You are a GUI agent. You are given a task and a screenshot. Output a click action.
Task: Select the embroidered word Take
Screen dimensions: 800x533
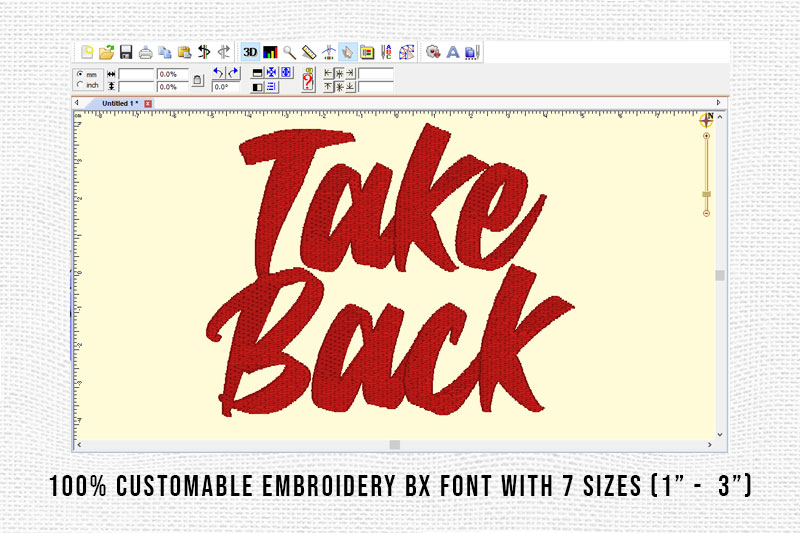click(x=393, y=200)
